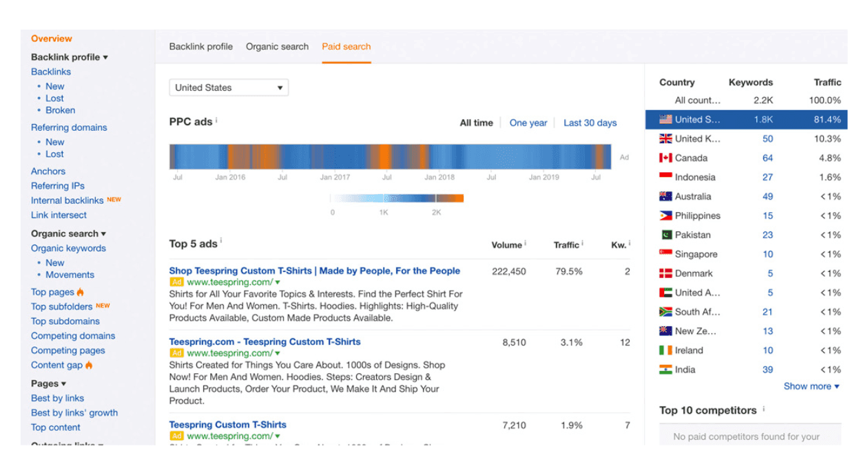The width and height of the screenshot is (868, 475).
Task: Open Competing domains in the sidebar
Action: 73,336
